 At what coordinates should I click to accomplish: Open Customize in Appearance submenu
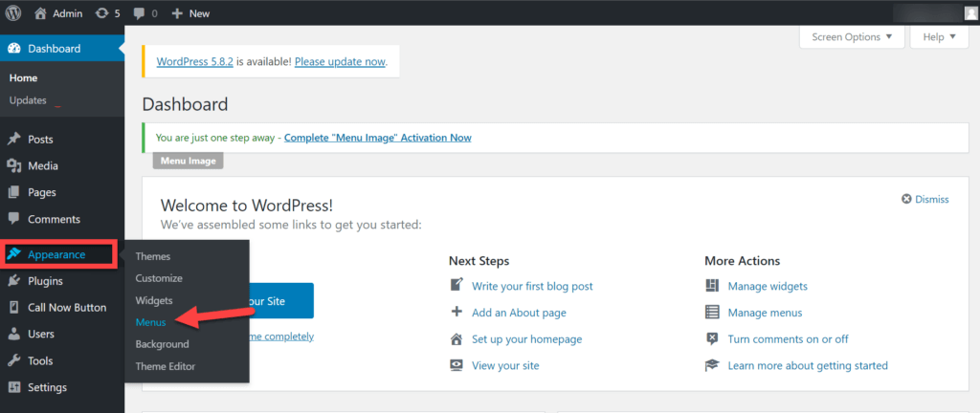159,278
